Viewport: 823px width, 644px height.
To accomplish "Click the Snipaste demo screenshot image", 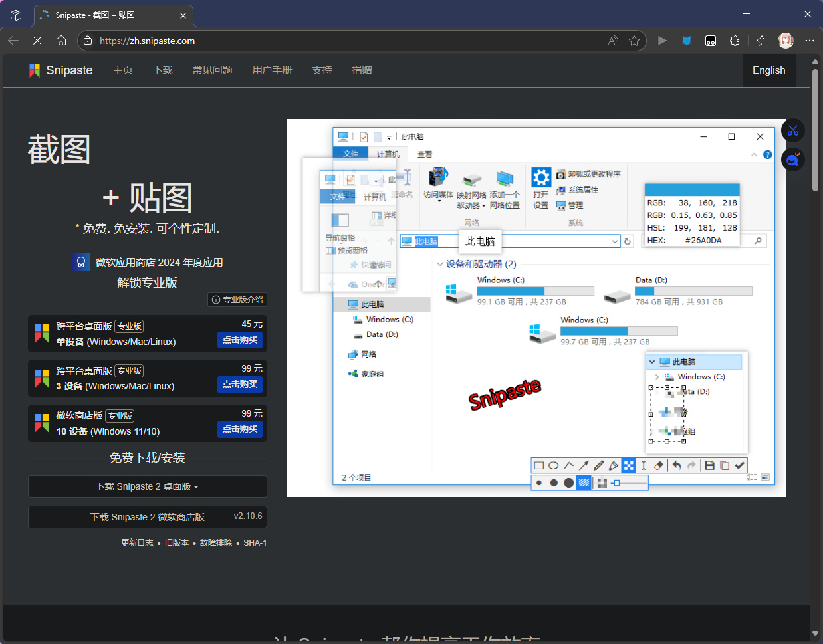I will tap(536, 308).
